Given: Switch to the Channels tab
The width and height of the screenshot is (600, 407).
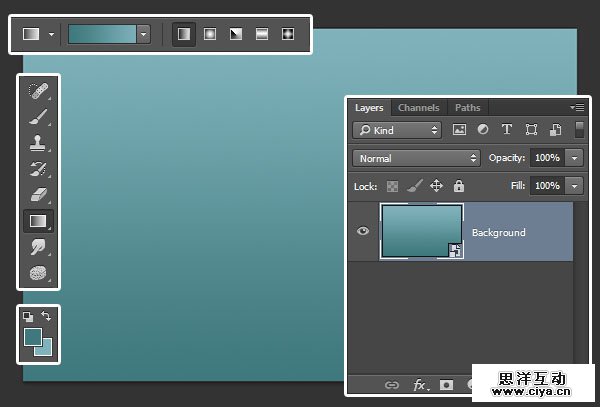Looking at the screenshot, I should (x=418, y=108).
